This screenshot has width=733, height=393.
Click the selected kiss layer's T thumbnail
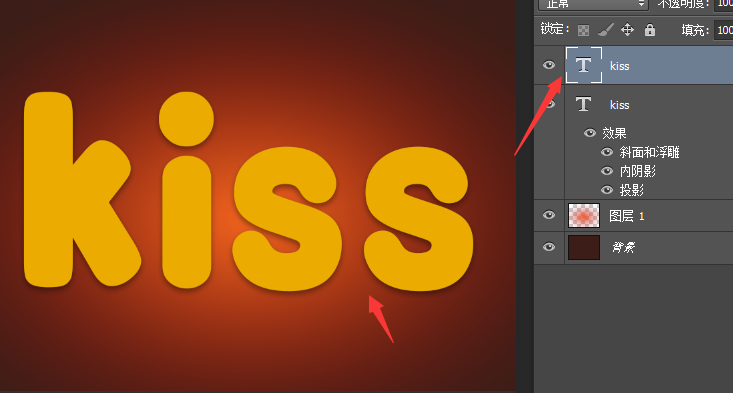pos(583,65)
